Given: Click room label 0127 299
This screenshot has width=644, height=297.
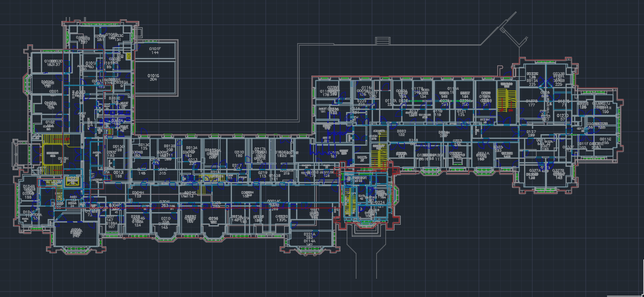Looking at the screenshot, I should coord(531,133).
